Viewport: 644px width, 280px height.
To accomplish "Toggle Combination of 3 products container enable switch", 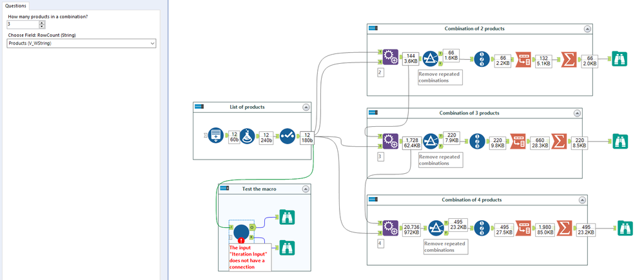I will coord(373,113).
